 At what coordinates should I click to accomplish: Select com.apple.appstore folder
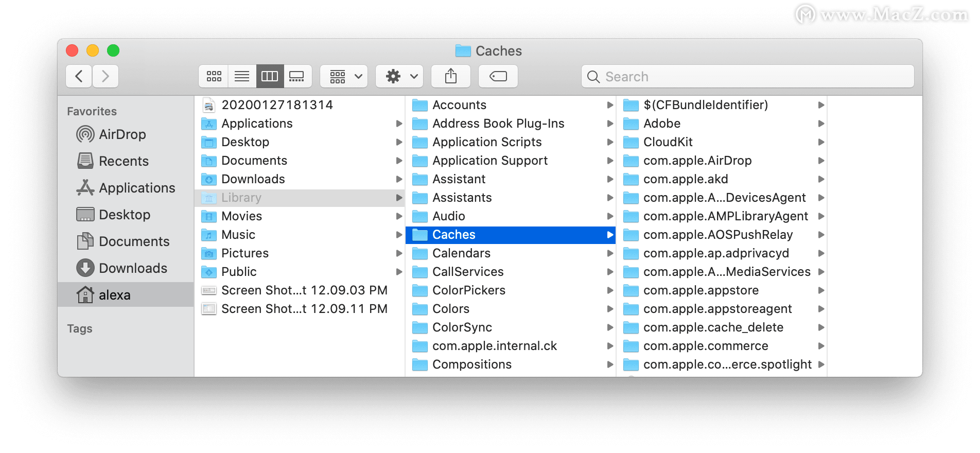[722, 290]
